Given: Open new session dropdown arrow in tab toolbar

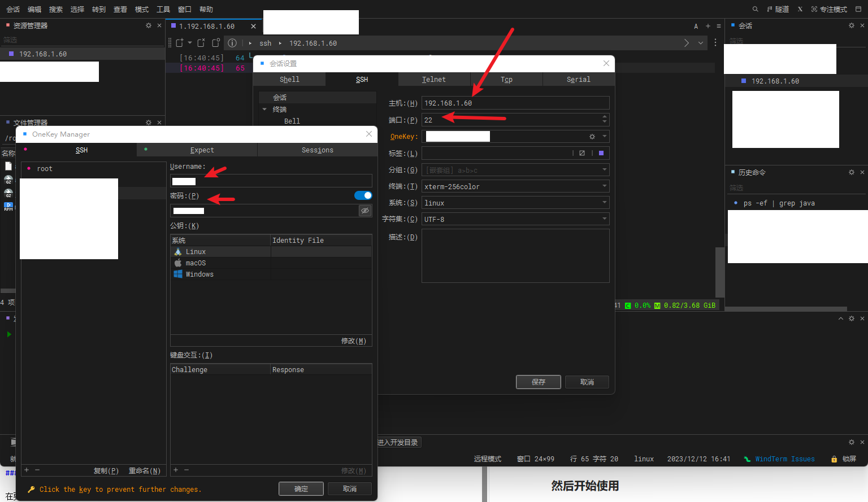Looking at the screenshot, I should 190,43.
